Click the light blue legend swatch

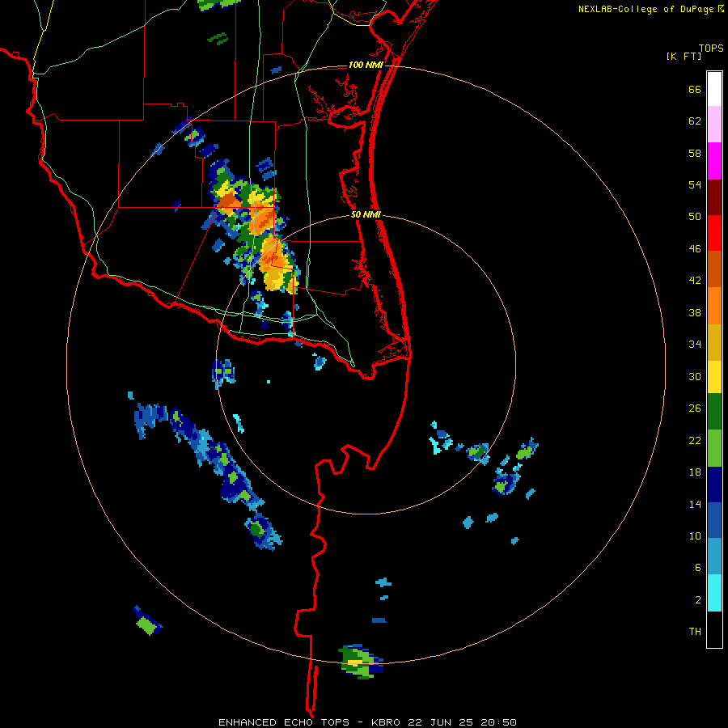coord(714,557)
